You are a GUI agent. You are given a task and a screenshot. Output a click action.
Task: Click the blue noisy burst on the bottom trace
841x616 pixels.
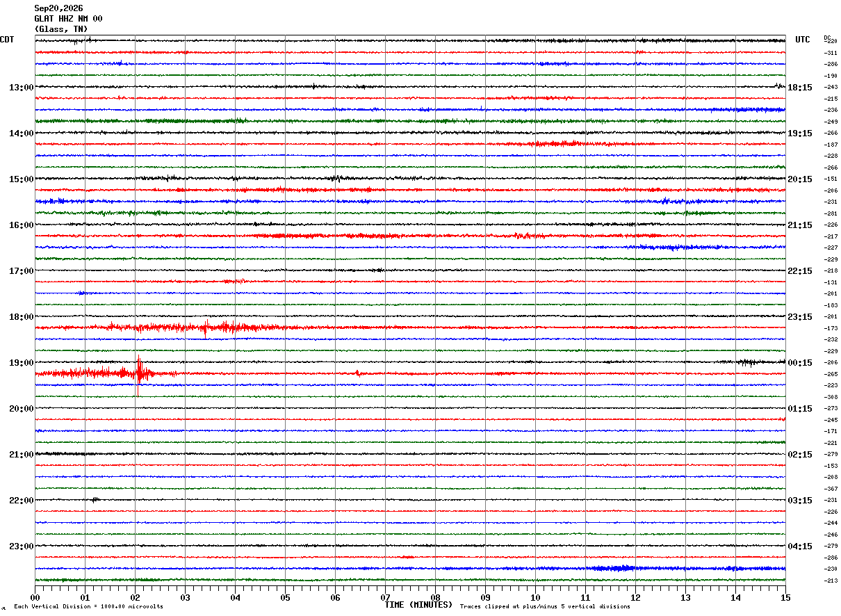click(x=612, y=569)
